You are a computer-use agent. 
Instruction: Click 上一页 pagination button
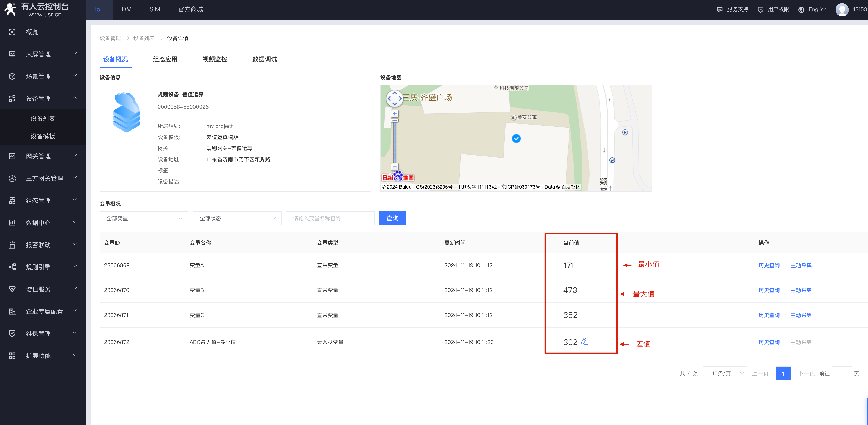tap(760, 374)
